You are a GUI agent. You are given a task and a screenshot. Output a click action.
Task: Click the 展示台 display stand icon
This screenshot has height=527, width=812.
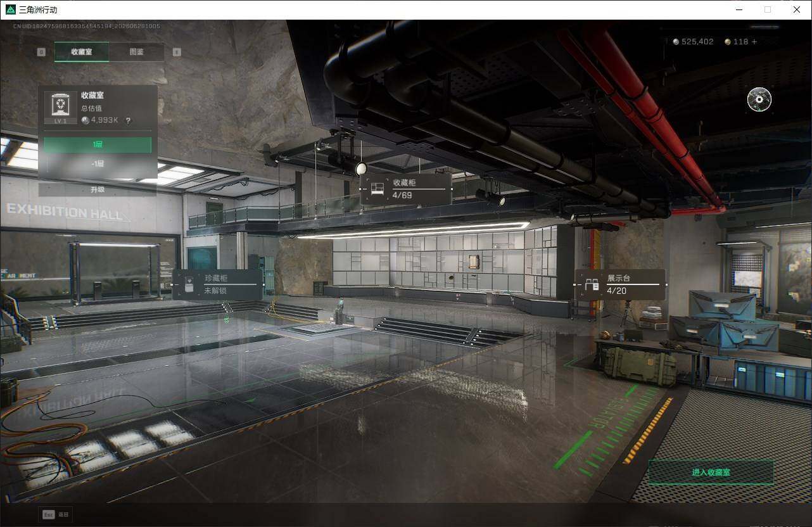(592, 285)
